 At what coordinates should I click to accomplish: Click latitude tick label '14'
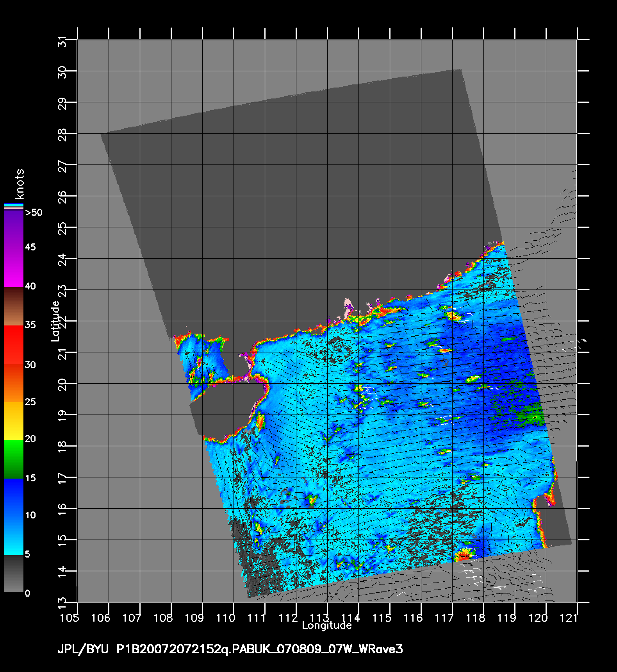(62, 573)
